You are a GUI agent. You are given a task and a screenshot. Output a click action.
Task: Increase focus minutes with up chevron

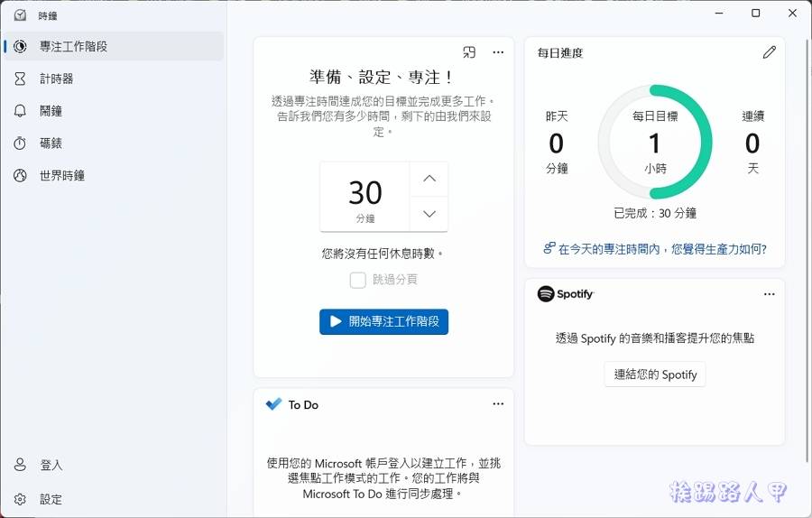click(x=429, y=179)
